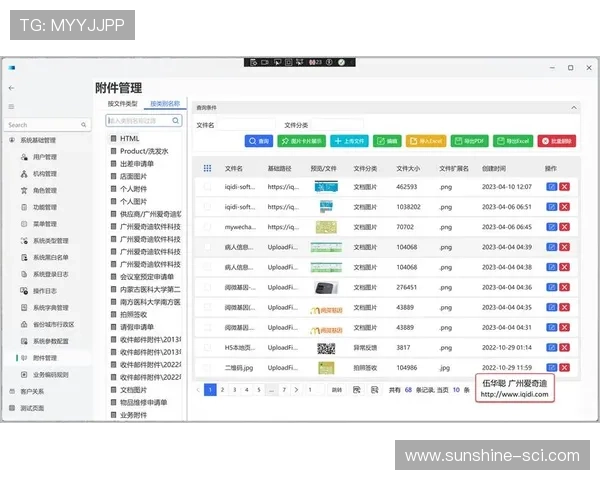600x480 pixels.
Task: Click the back arrow icon
Action: click(11, 88)
